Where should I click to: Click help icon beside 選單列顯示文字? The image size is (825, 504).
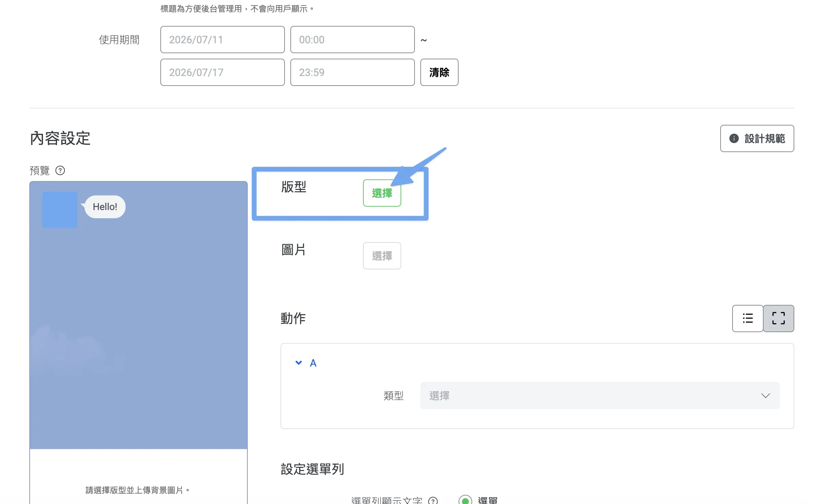433,500
